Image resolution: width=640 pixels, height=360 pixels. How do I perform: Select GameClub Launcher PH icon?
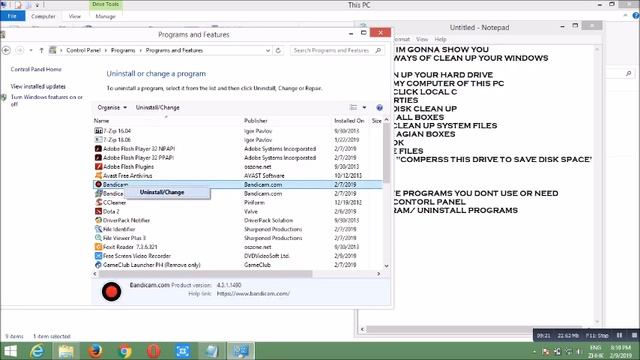point(98,265)
